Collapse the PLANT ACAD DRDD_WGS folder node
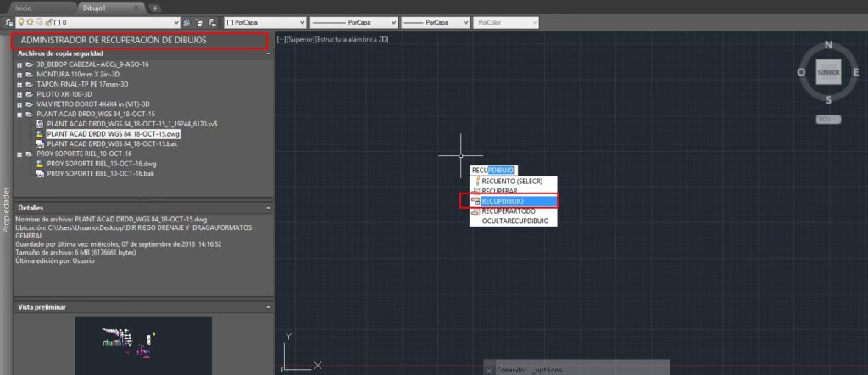Screen dimensions: 868x375 pos(19,114)
